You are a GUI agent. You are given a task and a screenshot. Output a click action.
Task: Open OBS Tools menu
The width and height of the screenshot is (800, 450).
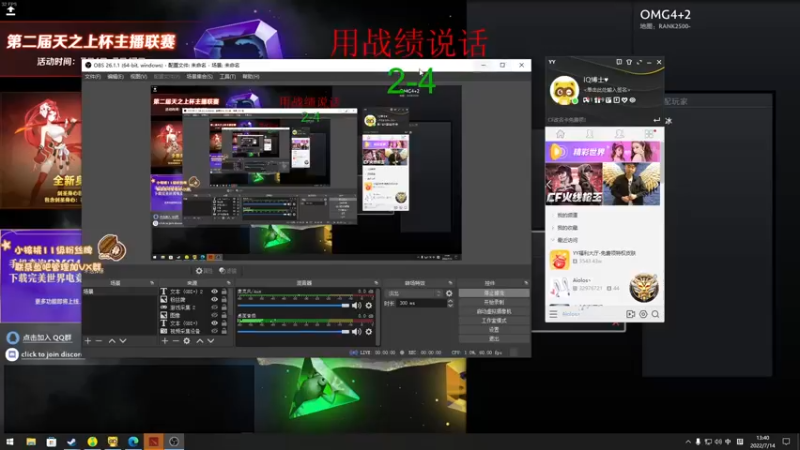(228, 77)
